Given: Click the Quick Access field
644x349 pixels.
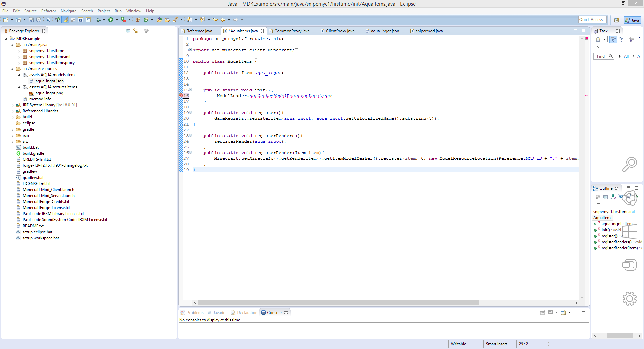Looking at the screenshot, I should coord(592,20).
